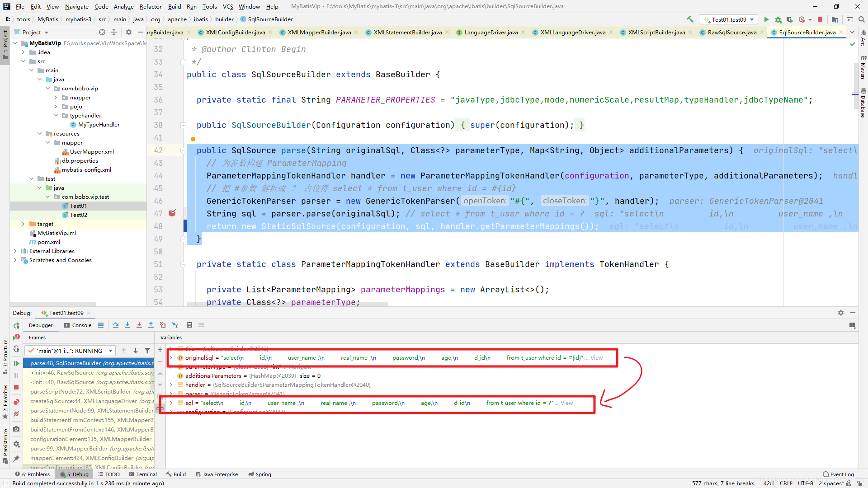Image resolution: width=868 pixels, height=488 pixels.
Task: Click the View link next to originalSql
Action: pos(596,357)
